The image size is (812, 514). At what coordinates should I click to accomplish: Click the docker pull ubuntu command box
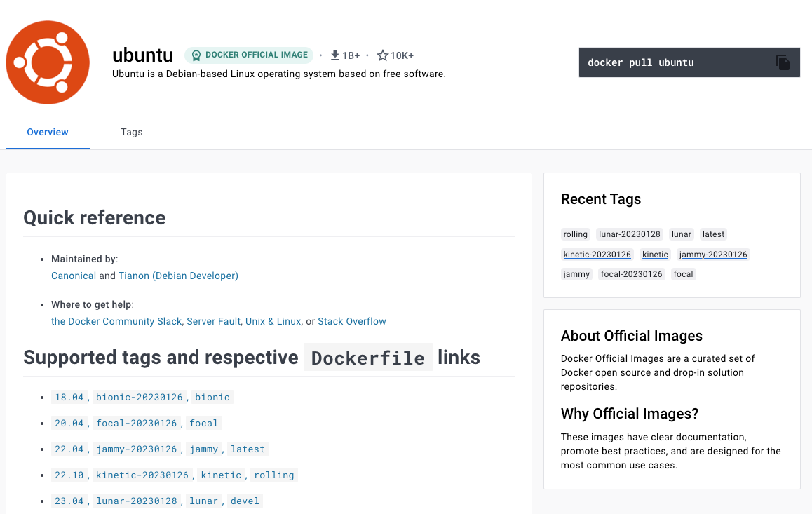pyautogui.click(x=689, y=62)
